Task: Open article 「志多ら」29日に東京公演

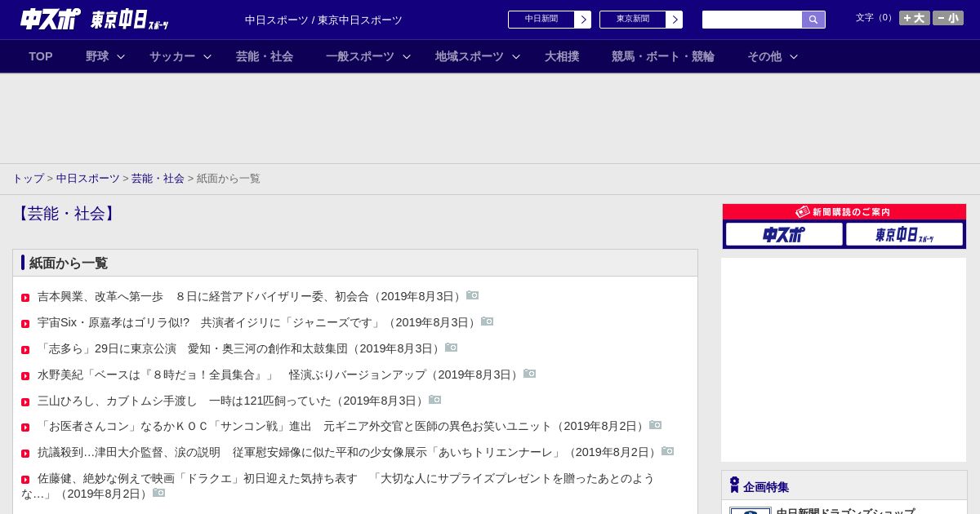Action: (240, 349)
